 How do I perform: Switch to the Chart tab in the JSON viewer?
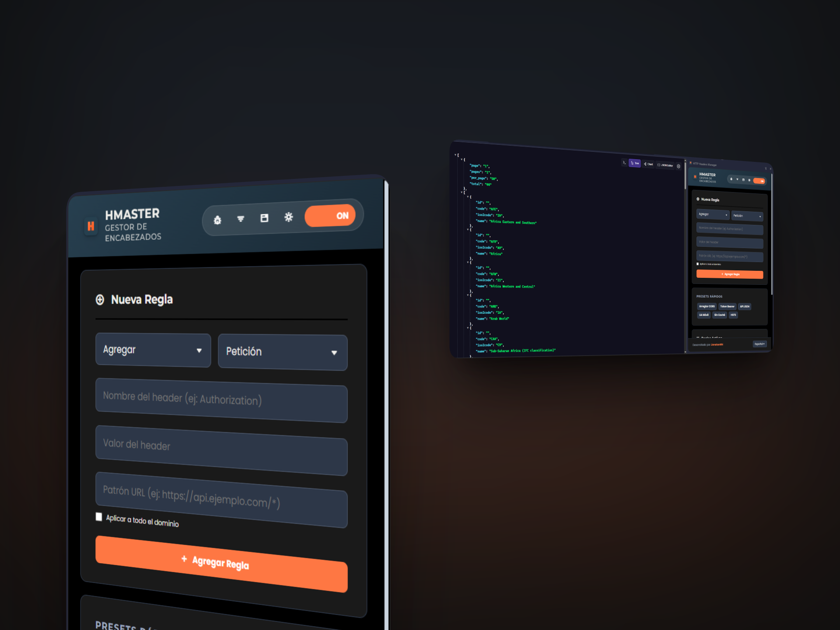point(648,164)
